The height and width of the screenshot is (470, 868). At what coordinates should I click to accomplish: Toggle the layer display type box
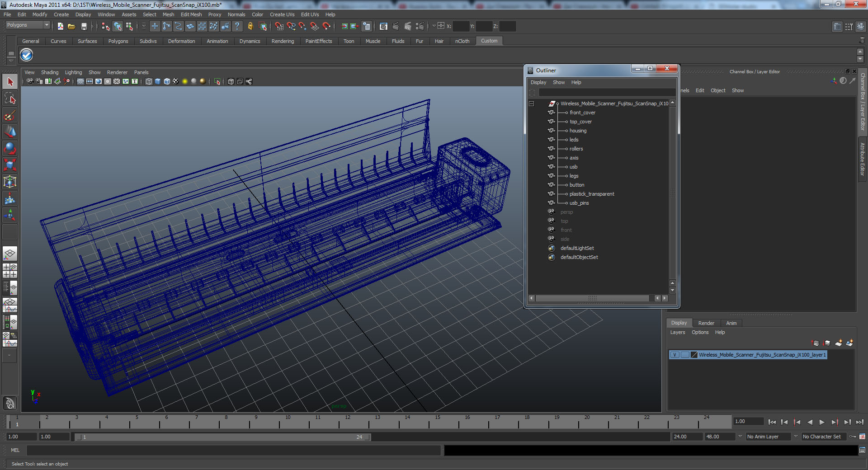click(685, 355)
